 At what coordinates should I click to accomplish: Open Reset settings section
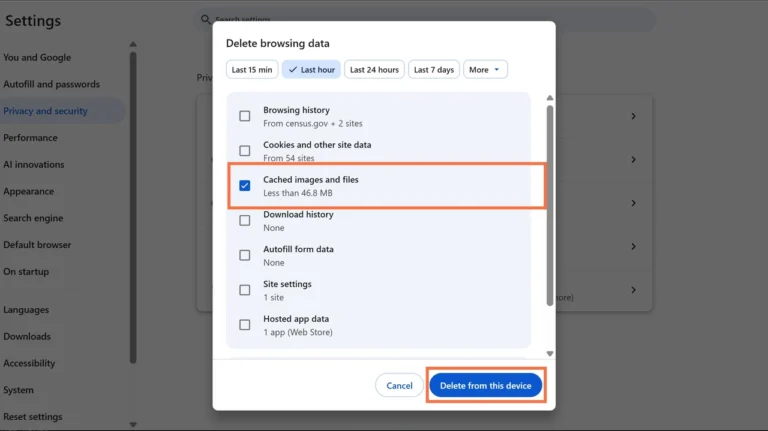coord(33,417)
